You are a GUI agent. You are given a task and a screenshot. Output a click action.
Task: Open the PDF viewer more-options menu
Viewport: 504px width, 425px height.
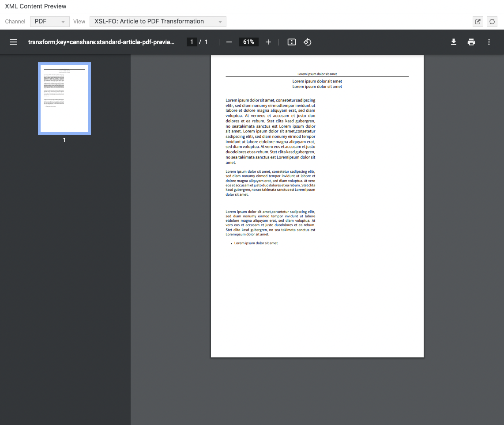(x=489, y=42)
